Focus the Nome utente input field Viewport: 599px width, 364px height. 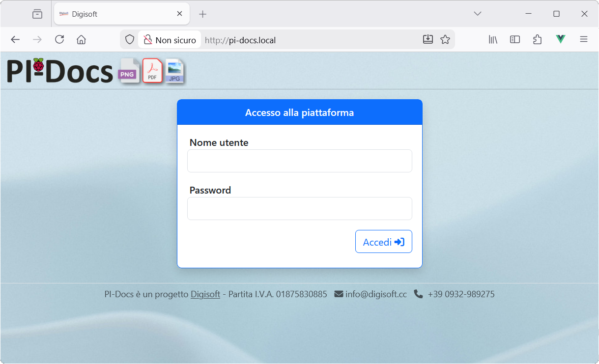coord(300,161)
